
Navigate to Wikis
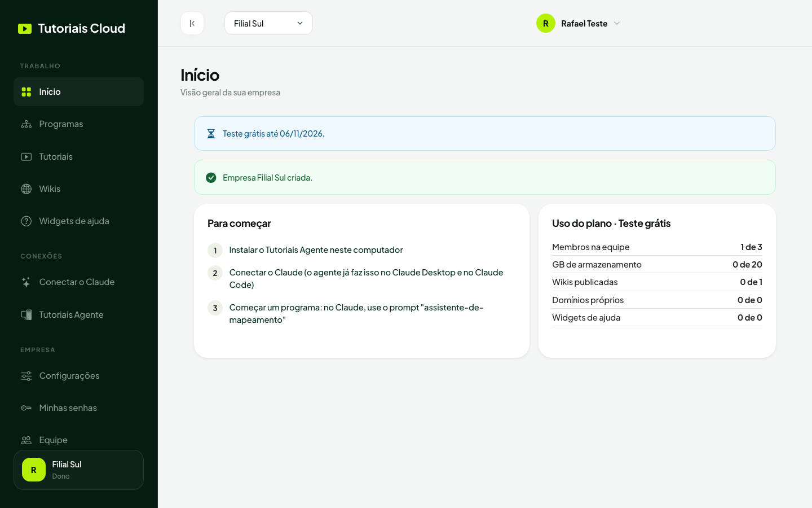pos(78,189)
